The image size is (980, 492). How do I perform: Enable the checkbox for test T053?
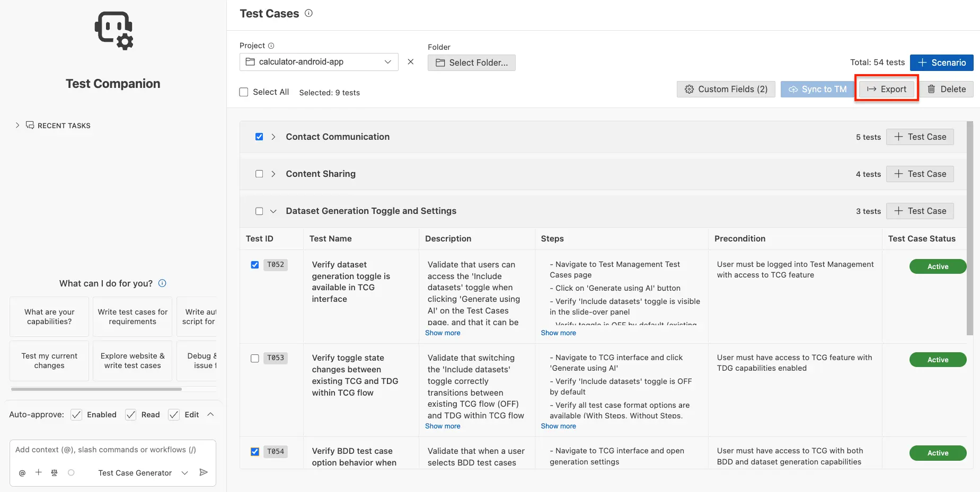point(255,358)
